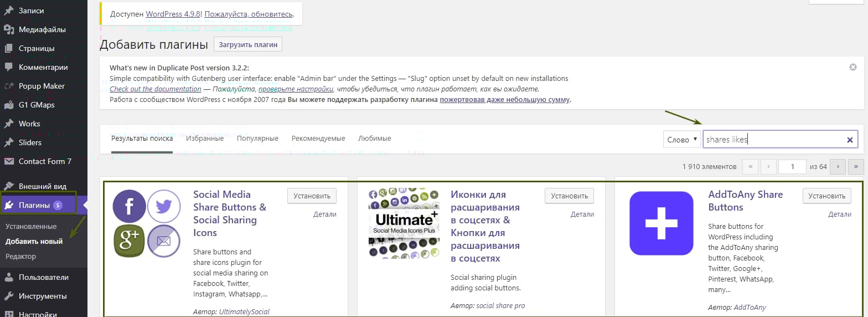The image size is (868, 317).
Task: Click the plugins update count badge
Action: (x=58, y=206)
